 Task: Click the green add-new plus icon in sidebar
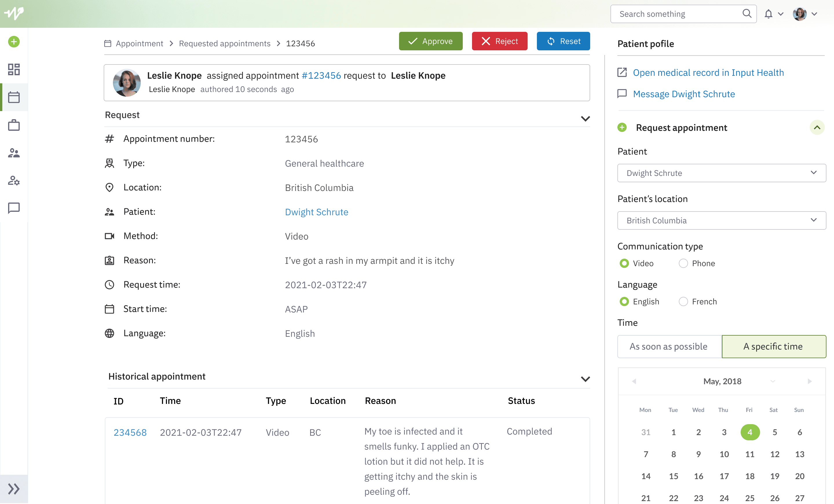[14, 42]
